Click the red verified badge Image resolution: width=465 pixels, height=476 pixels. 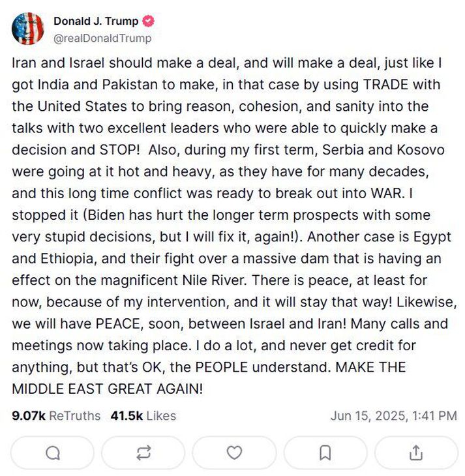149,22
